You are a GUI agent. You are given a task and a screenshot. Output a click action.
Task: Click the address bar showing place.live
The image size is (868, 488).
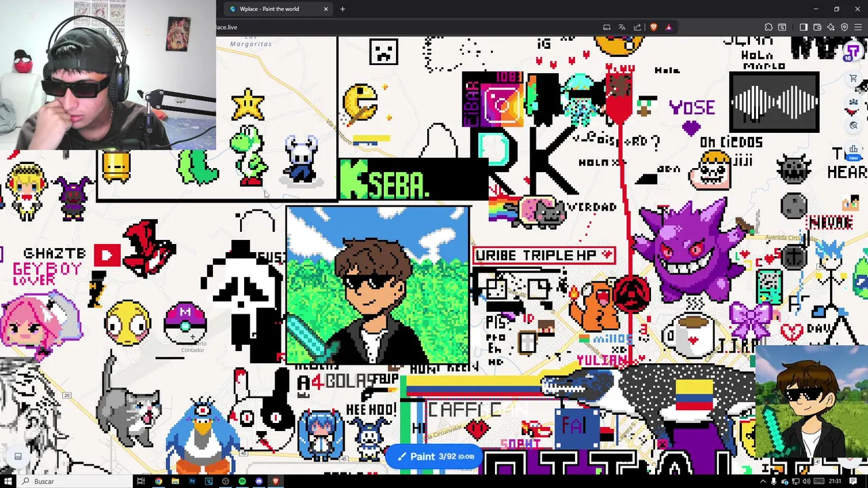click(407, 27)
